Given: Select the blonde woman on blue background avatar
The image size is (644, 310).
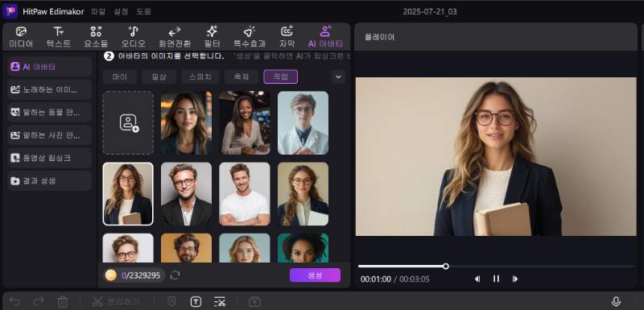Looking at the screenshot, I should [245, 248].
